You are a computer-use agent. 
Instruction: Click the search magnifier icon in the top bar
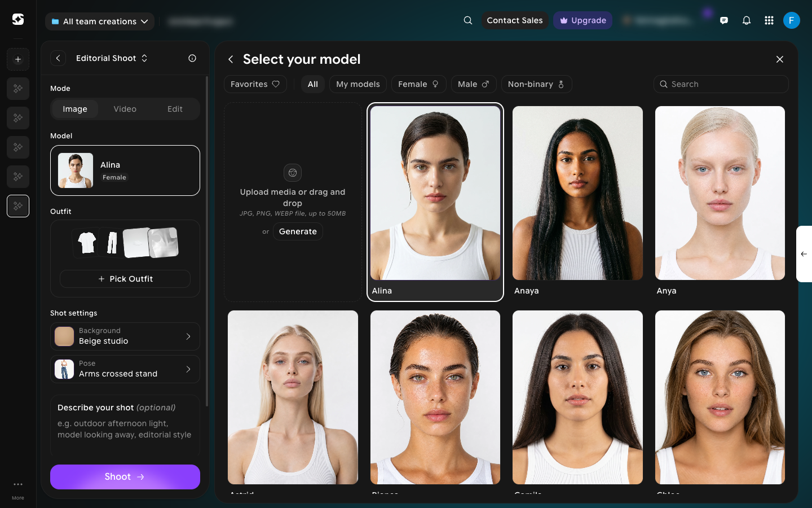point(468,20)
